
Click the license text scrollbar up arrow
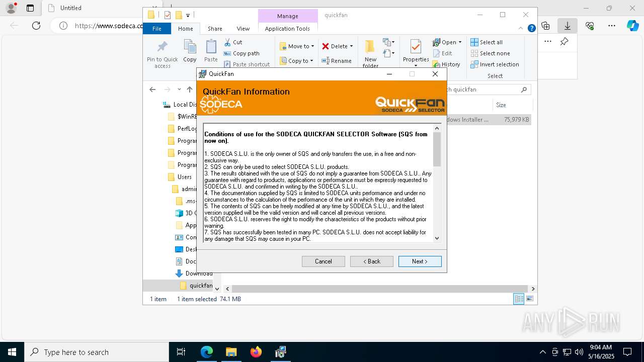(x=437, y=128)
